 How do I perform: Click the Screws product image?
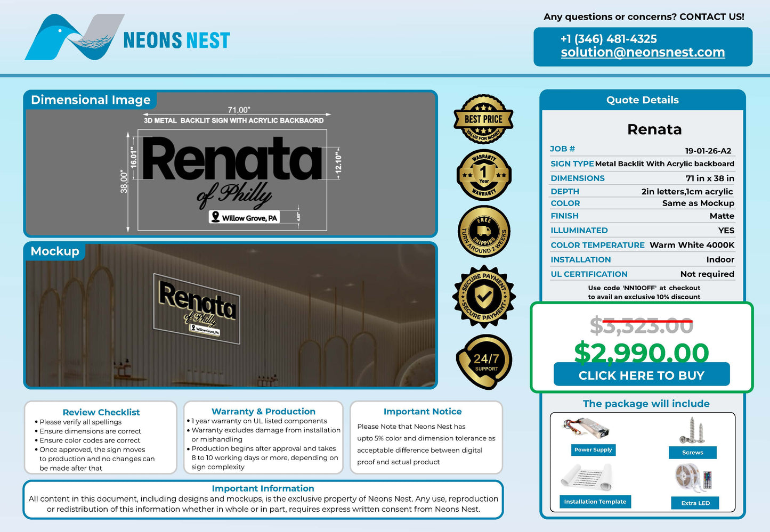(692, 431)
